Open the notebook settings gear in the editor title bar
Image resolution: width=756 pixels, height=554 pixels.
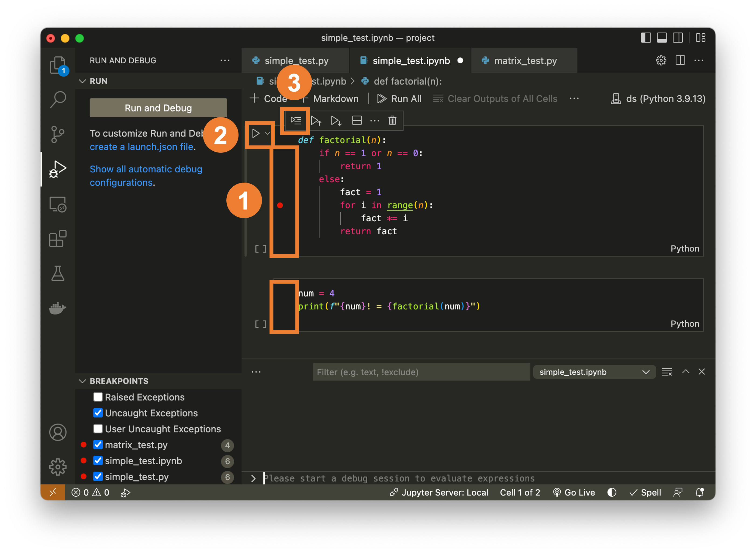[x=661, y=60]
